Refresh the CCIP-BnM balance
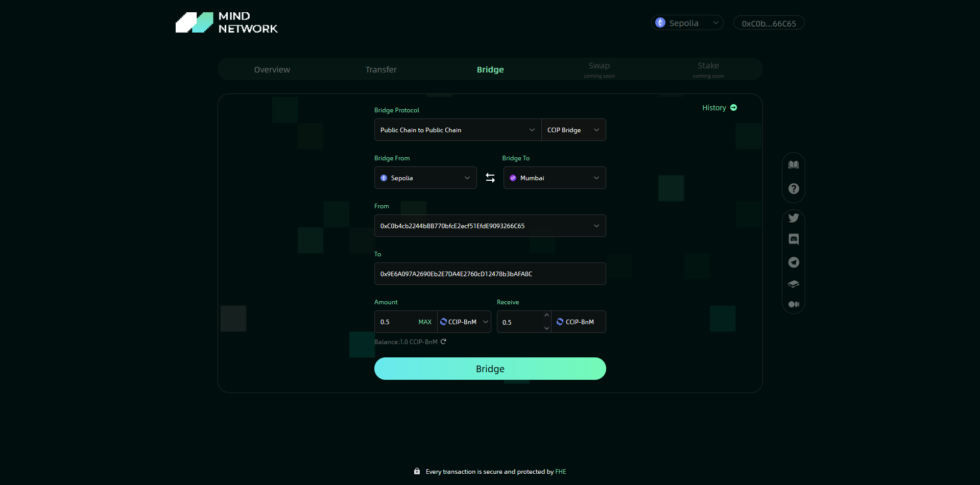The image size is (980, 485). pyautogui.click(x=443, y=342)
